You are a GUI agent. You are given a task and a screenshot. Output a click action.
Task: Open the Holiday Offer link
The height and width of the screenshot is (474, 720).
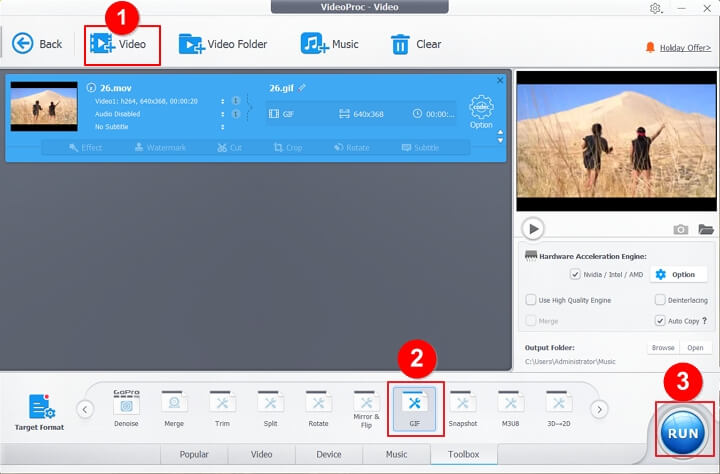(685, 48)
